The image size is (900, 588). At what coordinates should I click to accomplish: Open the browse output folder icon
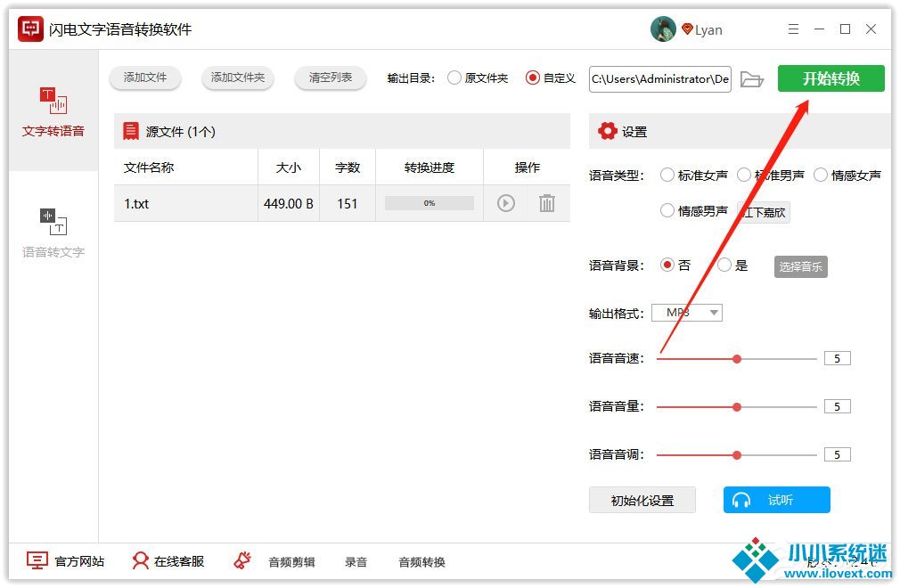pyautogui.click(x=751, y=79)
